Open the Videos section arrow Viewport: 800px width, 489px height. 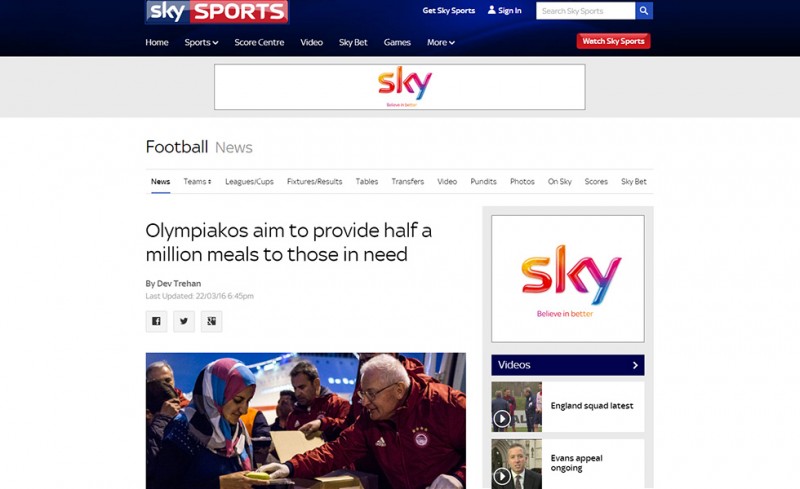click(x=635, y=365)
